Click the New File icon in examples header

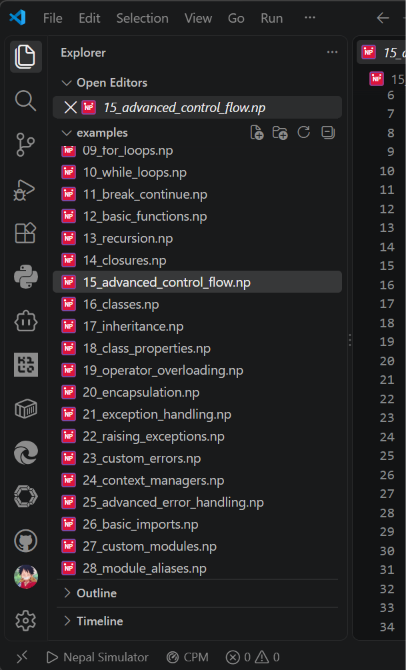coord(257,133)
